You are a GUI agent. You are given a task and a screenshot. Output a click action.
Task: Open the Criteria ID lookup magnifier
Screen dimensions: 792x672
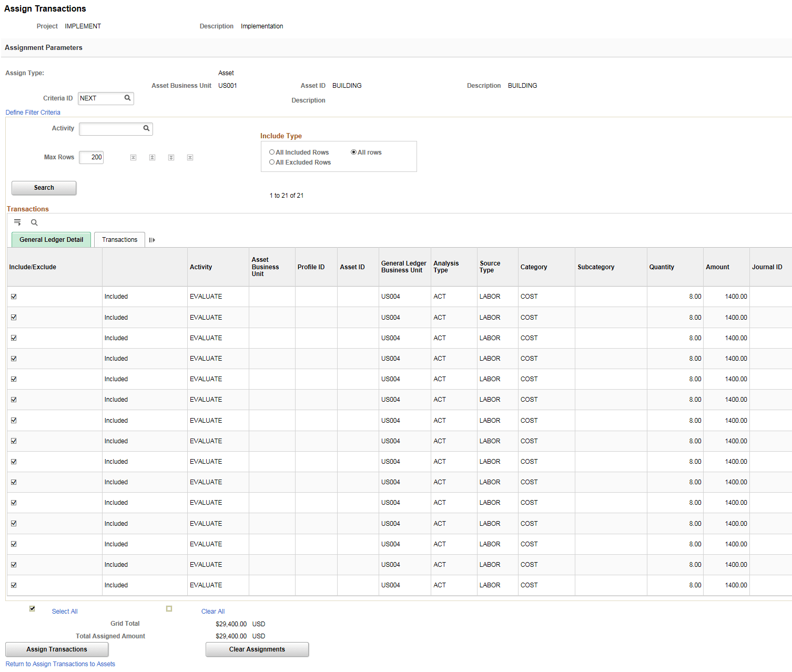pos(127,98)
